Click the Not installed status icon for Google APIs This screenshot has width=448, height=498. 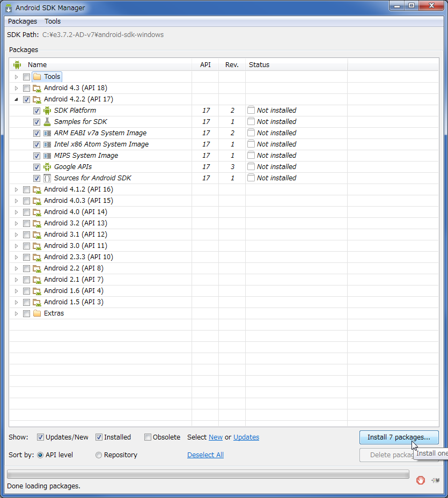coord(251,166)
